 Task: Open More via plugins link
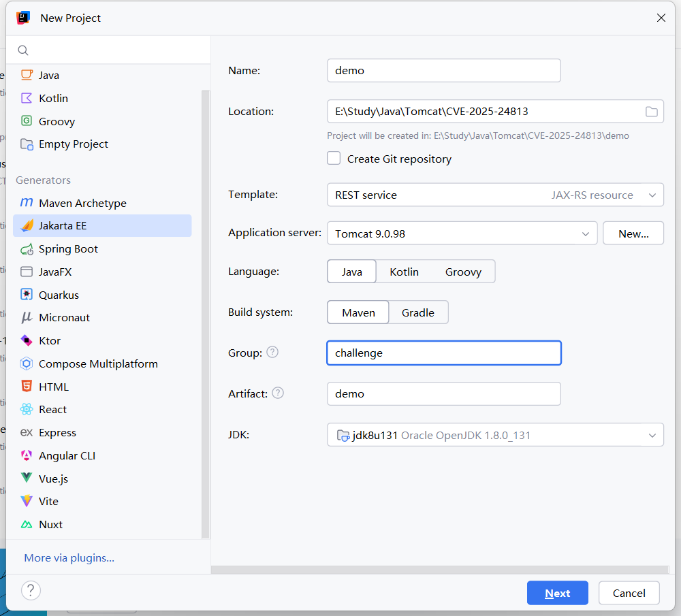tap(69, 558)
